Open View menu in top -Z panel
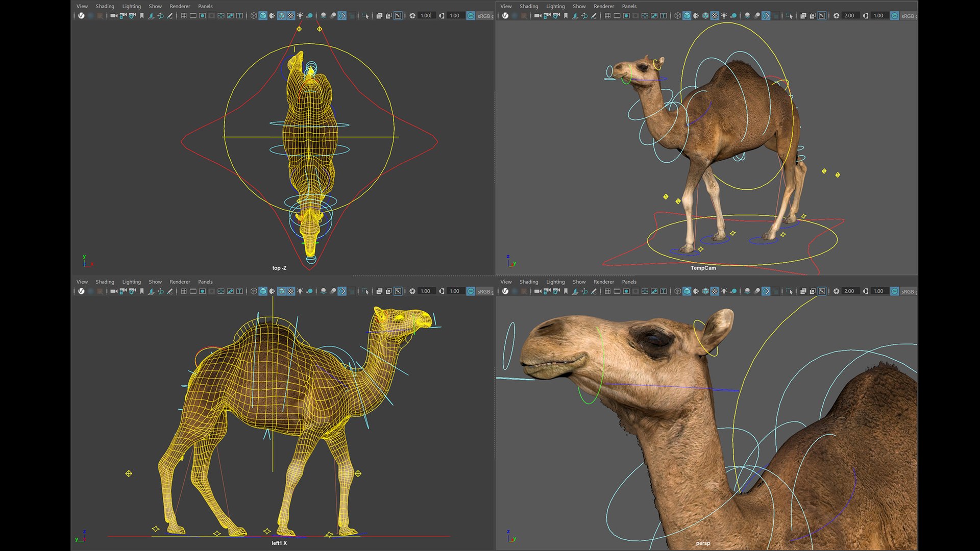This screenshot has width=980, height=551. [x=82, y=6]
